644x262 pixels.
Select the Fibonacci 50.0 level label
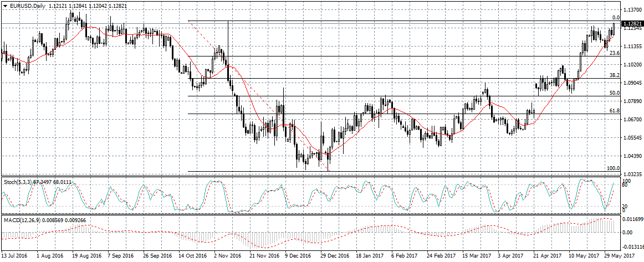pos(614,93)
